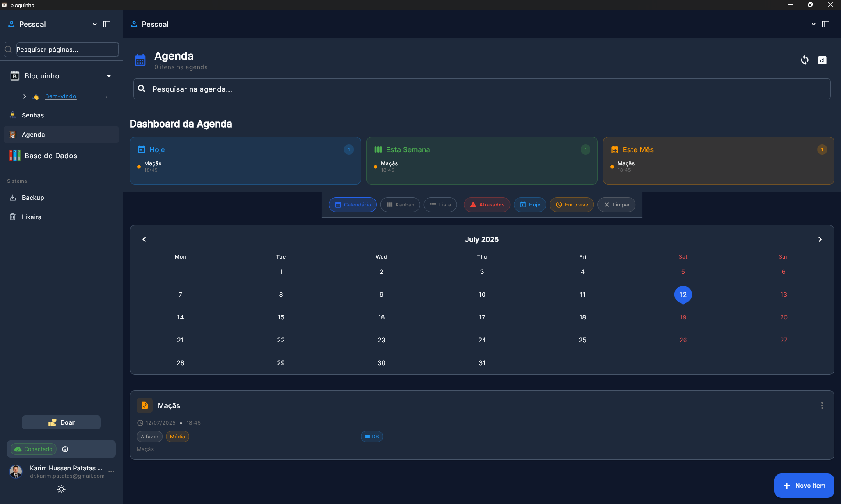Image resolution: width=841 pixels, height=504 pixels.
Task: Open the dashboard chart icon
Action: (822, 60)
